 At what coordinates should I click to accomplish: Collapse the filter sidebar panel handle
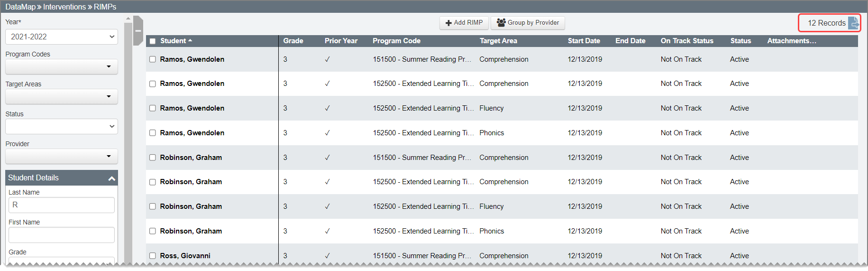point(138,31)
